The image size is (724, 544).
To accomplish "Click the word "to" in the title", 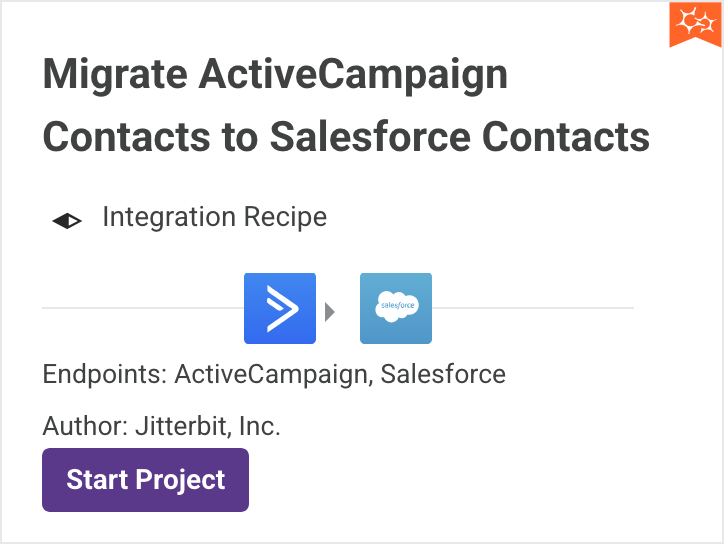I will pos(240,137).
